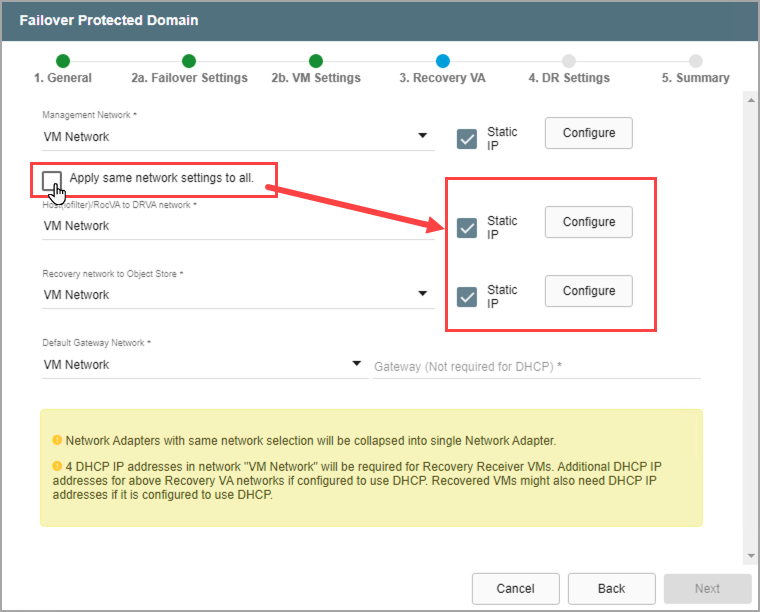Click the first yellow info bullet icon

(57, 440)
